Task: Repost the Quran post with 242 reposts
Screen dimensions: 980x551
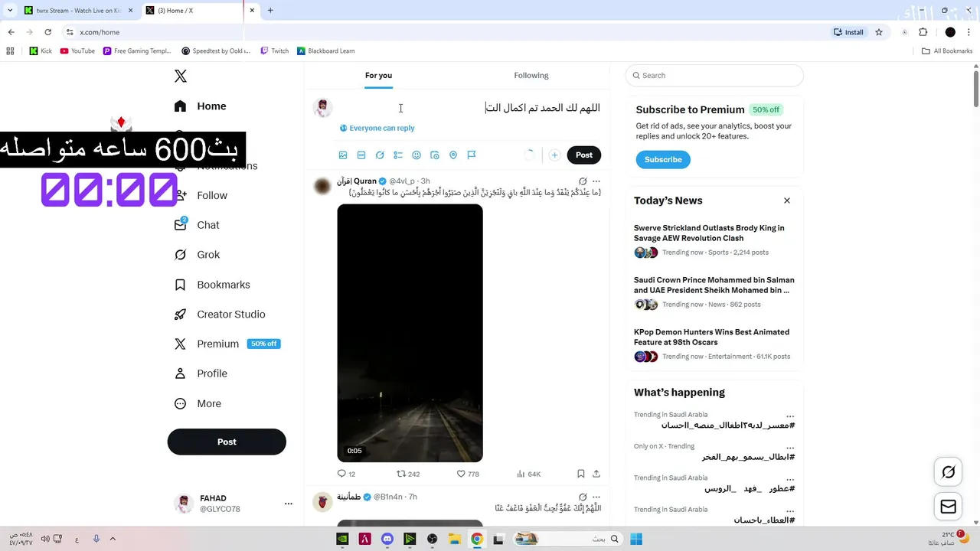Action: (408, 474)
